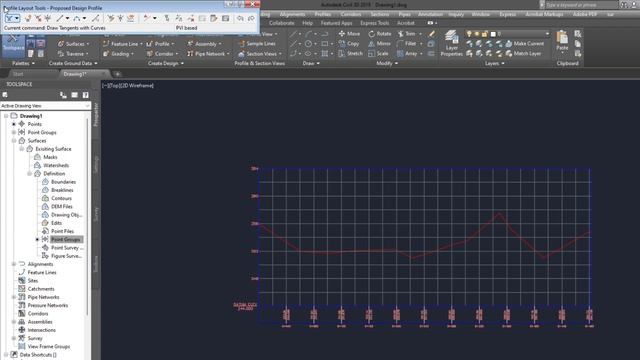Click the Sample Lines ribbon button
This screenshot has height=360, width=640.
tap(257, 43)
